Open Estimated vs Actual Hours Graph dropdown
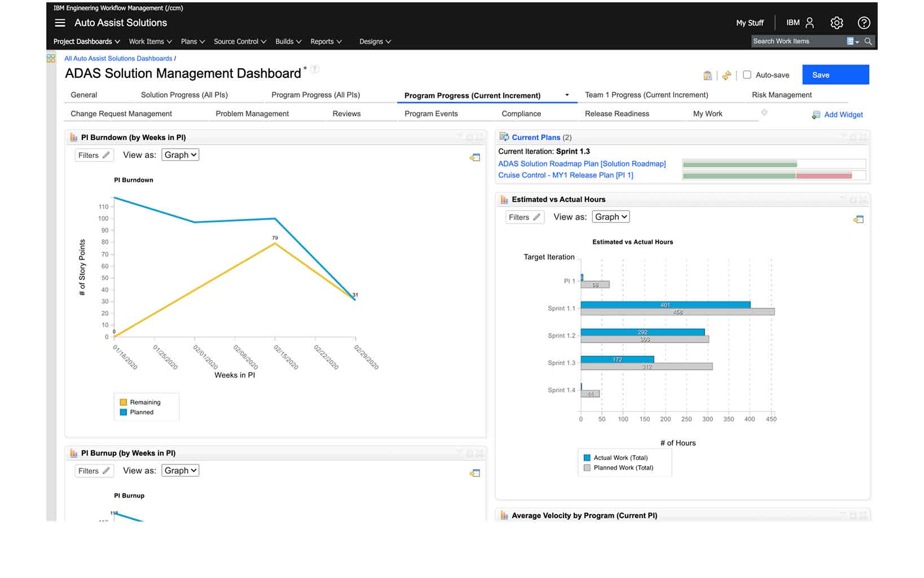This screenshot has height=578, width=924. coord(611,217)
